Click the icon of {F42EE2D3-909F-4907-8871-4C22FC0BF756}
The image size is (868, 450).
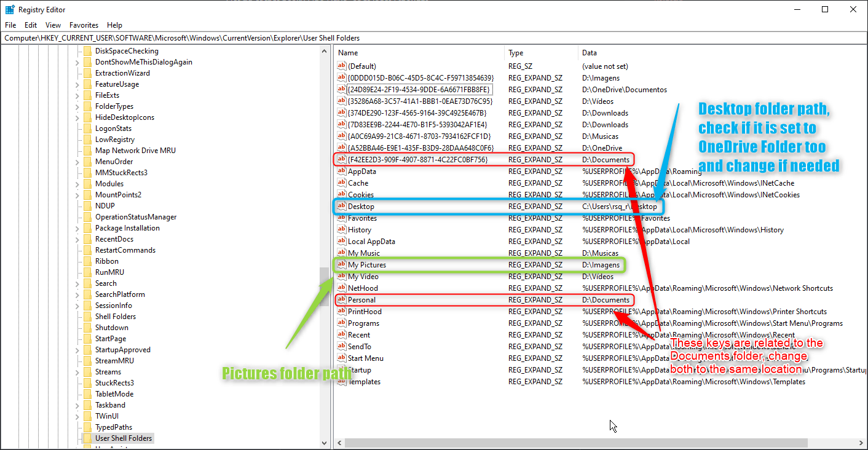[x=342, y=159]
